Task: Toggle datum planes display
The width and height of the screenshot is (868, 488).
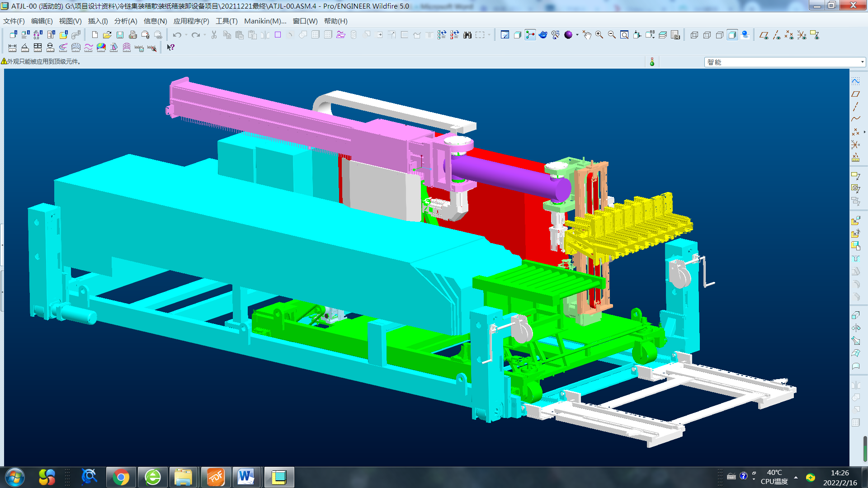Action: [764, 35]
